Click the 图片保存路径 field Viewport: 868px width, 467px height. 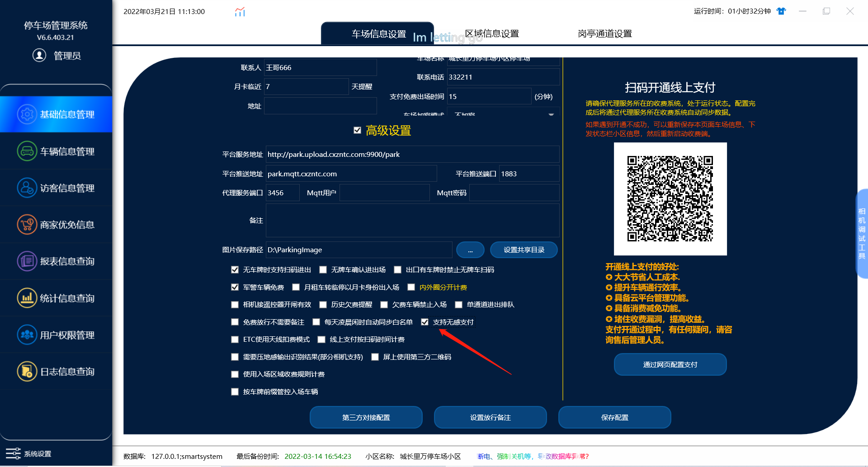point(359,250)
